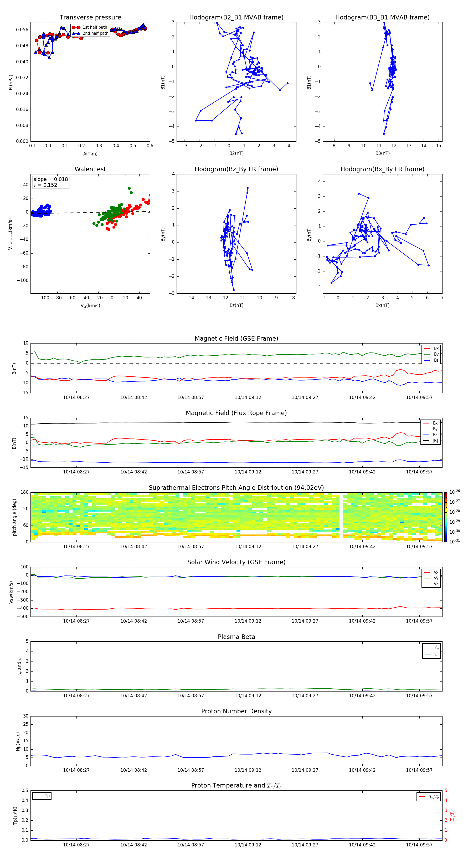Click the 'Bx(nT)' x-axis label
Image resolution: width=473 pixels, height=868 pixels.
[x=382, y=305]
